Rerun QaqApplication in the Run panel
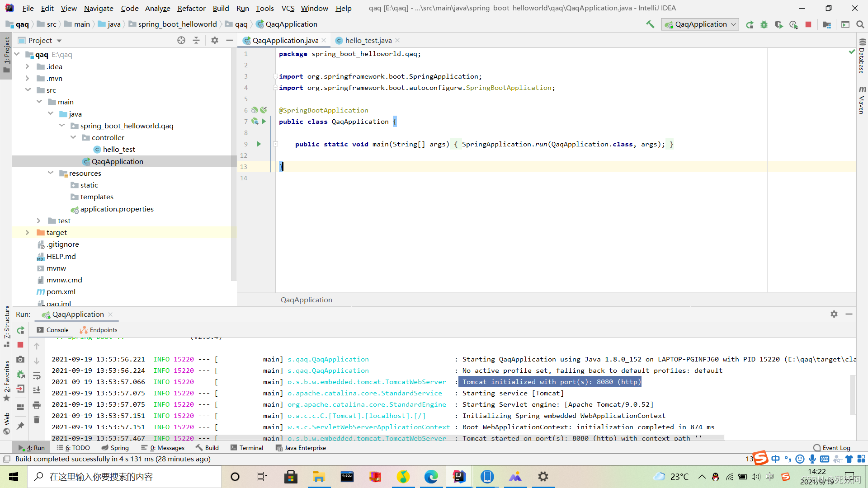Viewport: 868px width, 488px height. click(x=20, y=330)
